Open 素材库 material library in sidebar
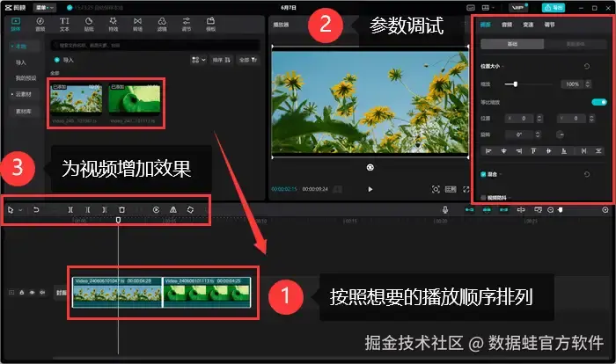 point(23,112)
